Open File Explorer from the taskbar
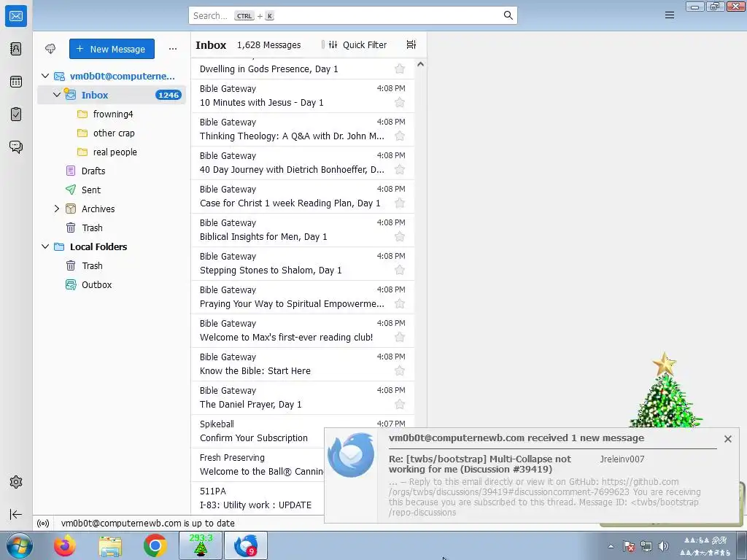This screenshot has width=747, height=560. 110,545
